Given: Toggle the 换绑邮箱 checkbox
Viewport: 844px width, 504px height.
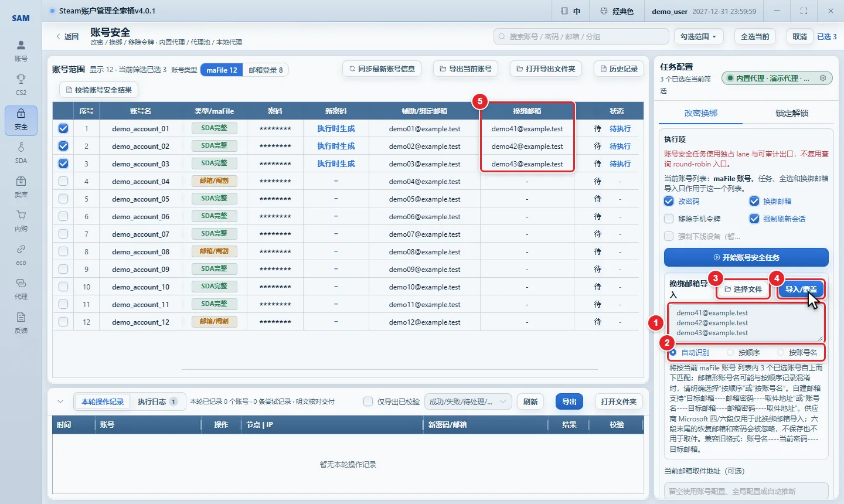Looking at the screenshot, I should click(754, 201).
